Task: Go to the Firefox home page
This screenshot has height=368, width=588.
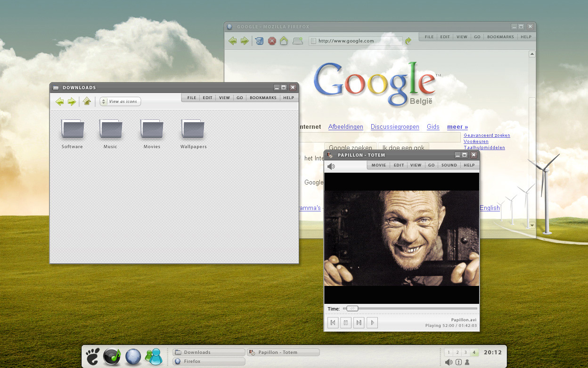Action: [x=284, y=41]
